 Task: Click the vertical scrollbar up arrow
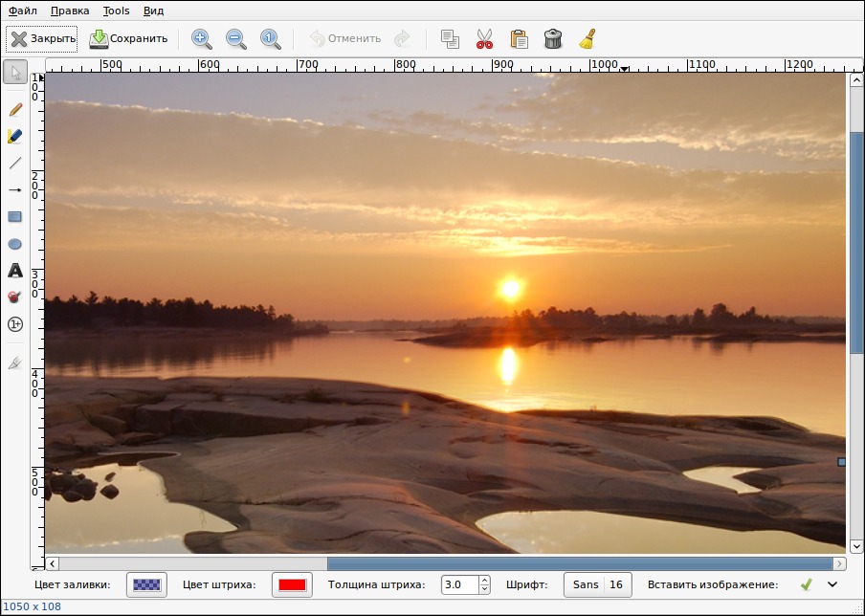856,80
